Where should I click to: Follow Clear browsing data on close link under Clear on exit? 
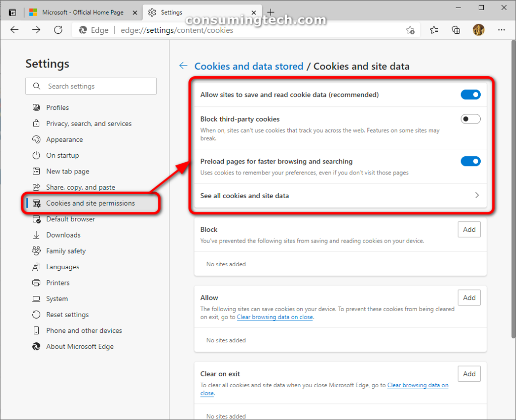(x=418, y=385)
